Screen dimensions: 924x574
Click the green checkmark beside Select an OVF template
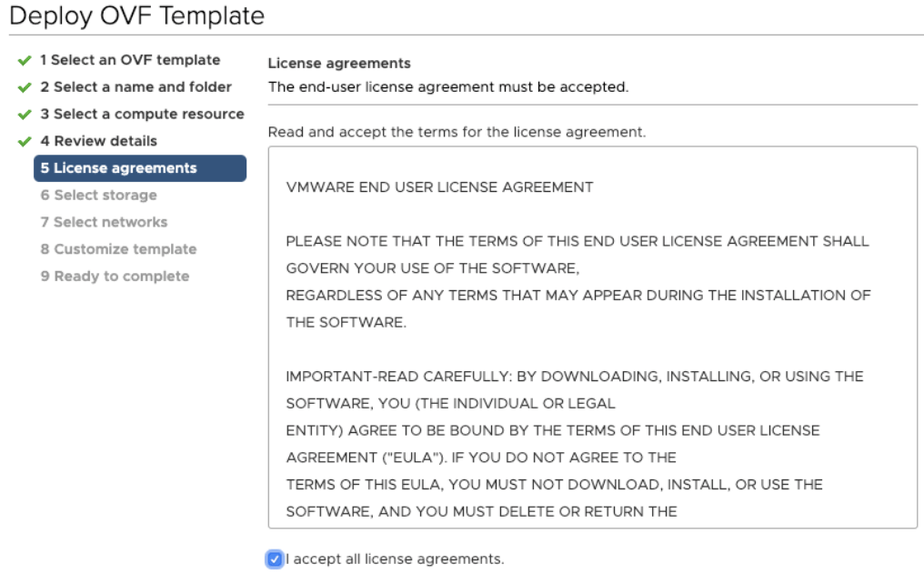pyautogui.click(x=25, y=61)
